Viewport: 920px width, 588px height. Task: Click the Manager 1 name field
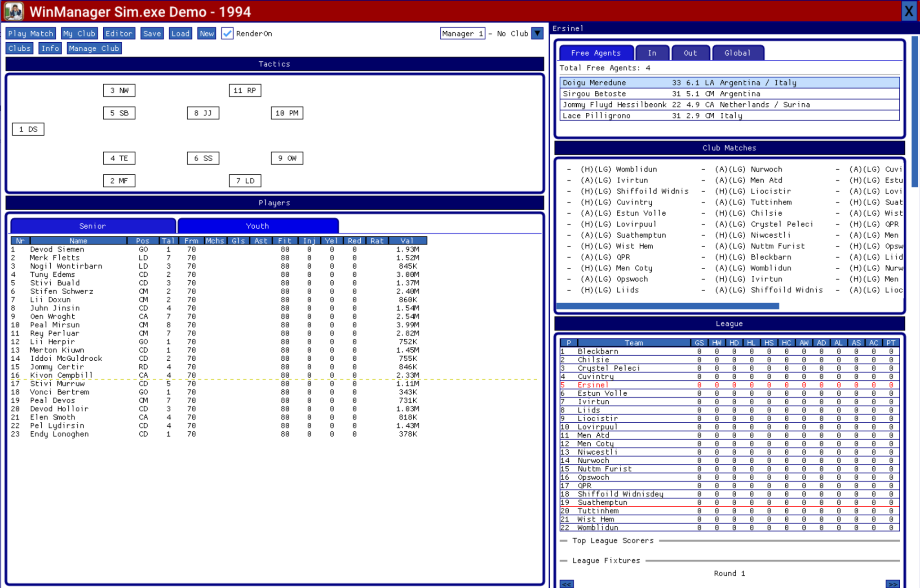click(462, 34)
